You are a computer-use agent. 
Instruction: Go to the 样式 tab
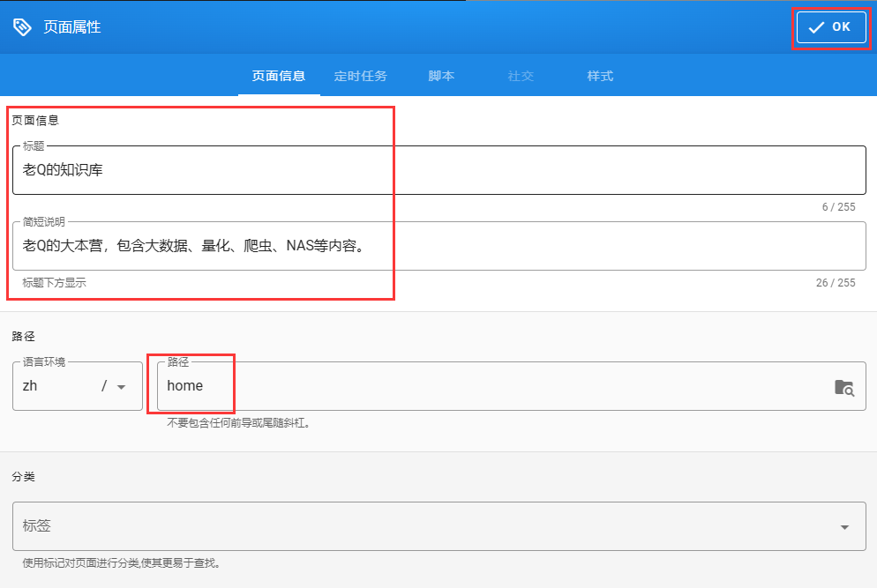coord(600,76)
